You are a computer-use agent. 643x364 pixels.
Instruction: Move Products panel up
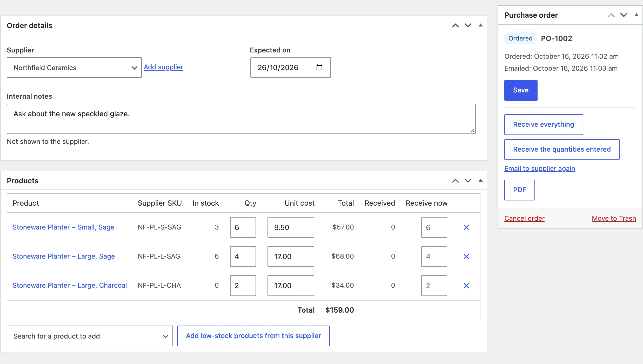pyautogui.click(x=455, y=181)
